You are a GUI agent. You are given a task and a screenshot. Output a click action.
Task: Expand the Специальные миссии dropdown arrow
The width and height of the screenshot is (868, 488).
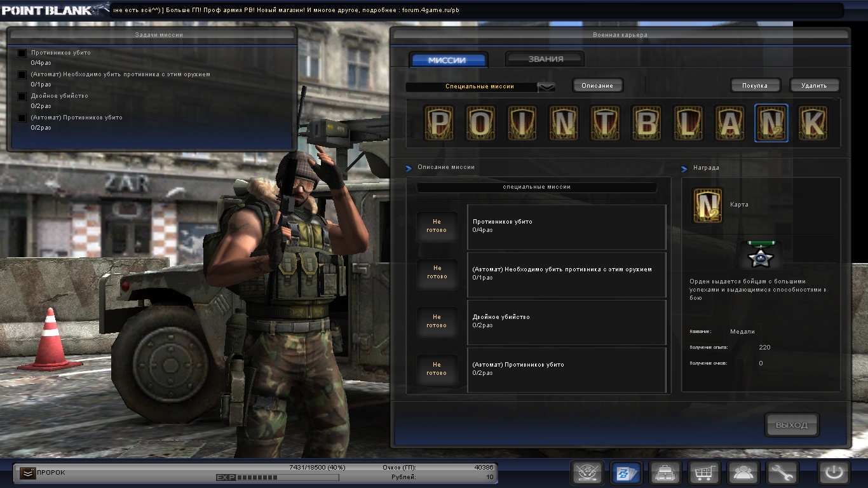pyautogui.click(x=546, y=87)
